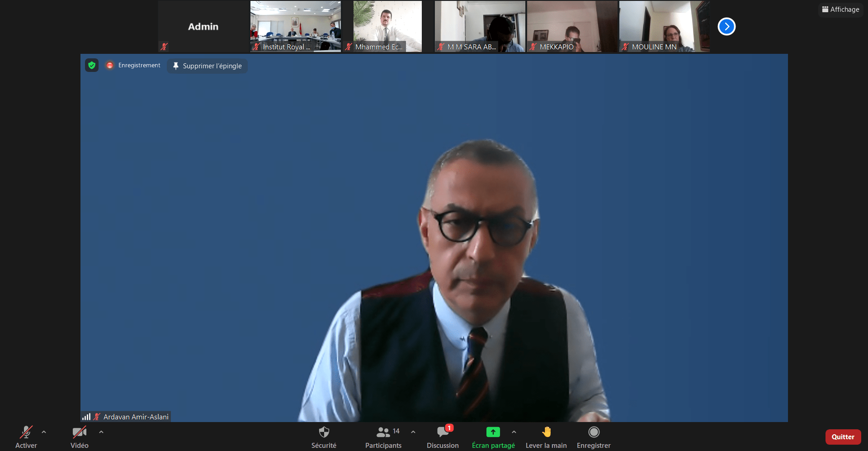Open the Affichage view menu
This screenshot has height=451, width=868.
(x=841, y=9)
